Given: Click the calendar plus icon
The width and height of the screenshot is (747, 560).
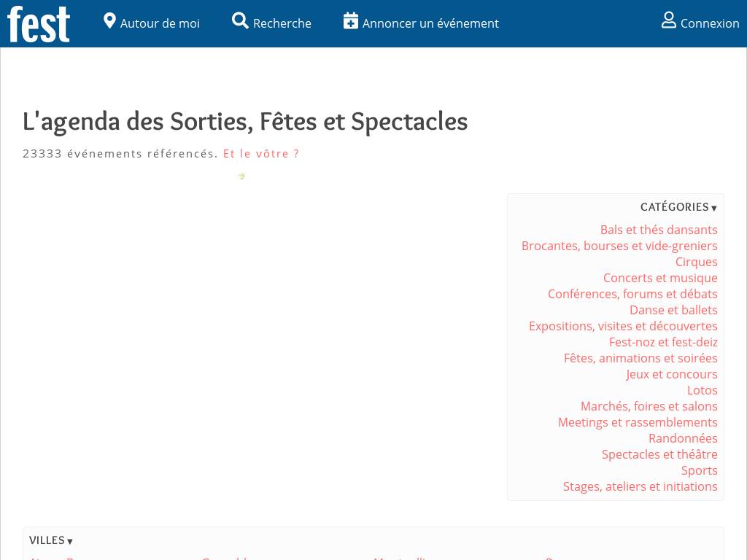Looking at the screenshot, I should tap(351, 21).
